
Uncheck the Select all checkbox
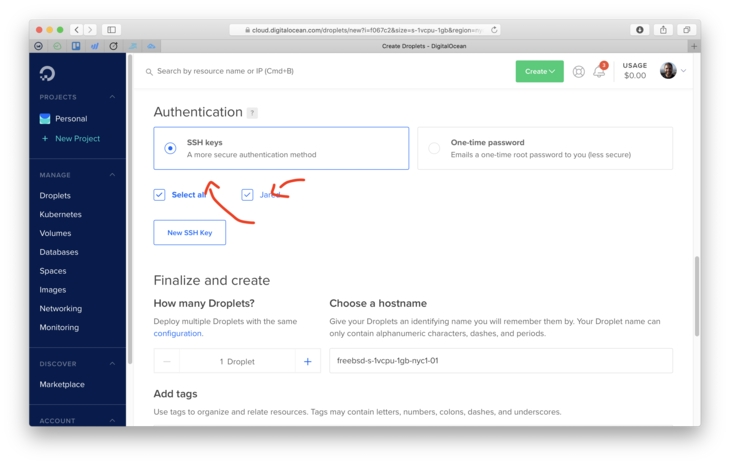click(x=159, y=195)
